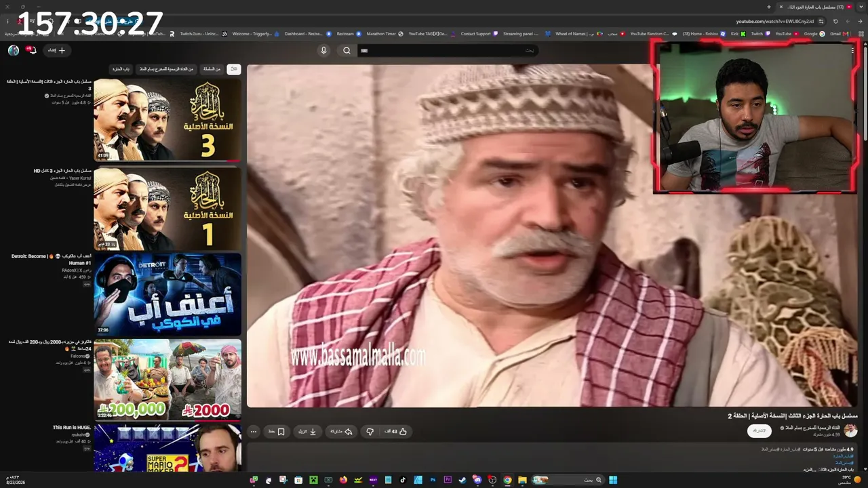Viewport: 868px width, 488px height.
Task: Select the 'الكل' filter chip
Action: point(233,69)
